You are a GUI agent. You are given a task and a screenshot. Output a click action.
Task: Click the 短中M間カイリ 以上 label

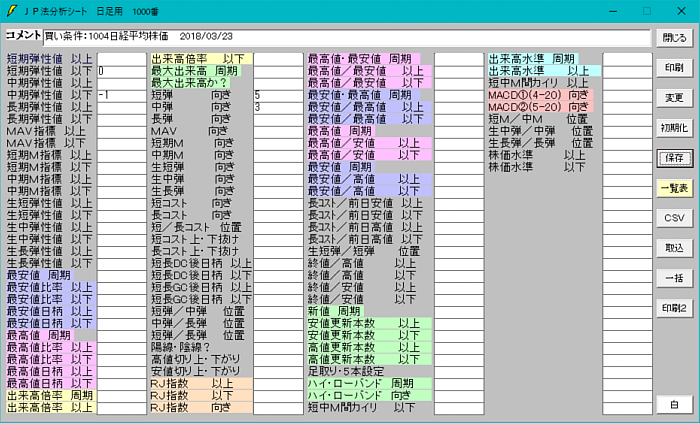click(x=538, y=83)
